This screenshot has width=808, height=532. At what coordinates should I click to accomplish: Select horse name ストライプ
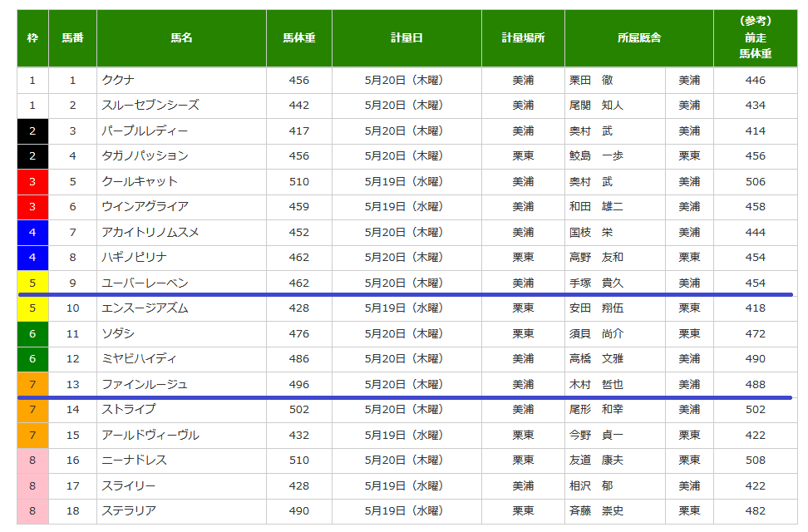point(129,409)
